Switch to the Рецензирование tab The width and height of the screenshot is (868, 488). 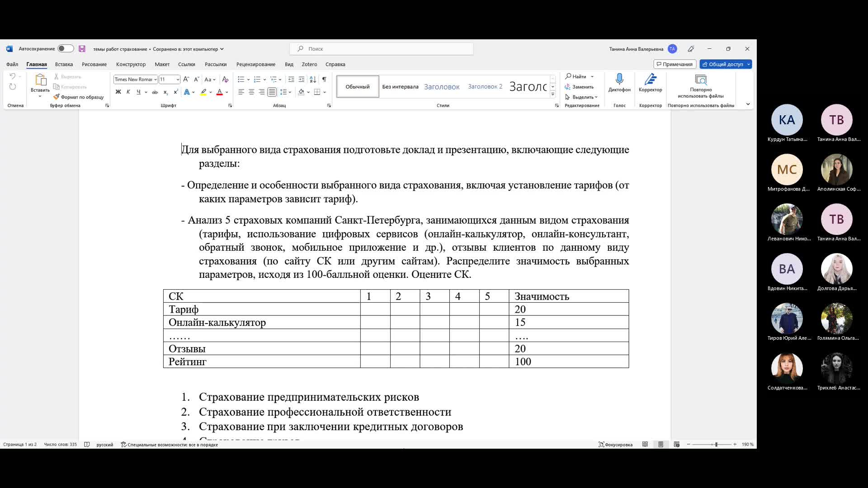click(255, 64)
